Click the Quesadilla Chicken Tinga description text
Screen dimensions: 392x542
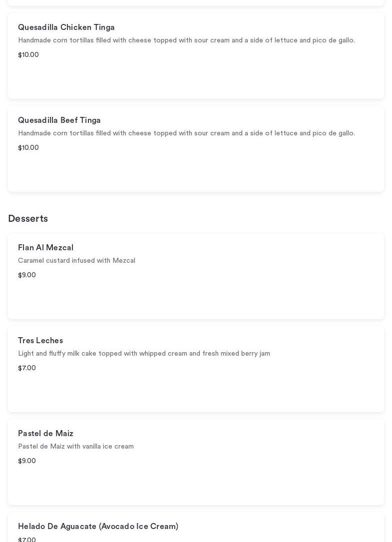coord(186,40)
